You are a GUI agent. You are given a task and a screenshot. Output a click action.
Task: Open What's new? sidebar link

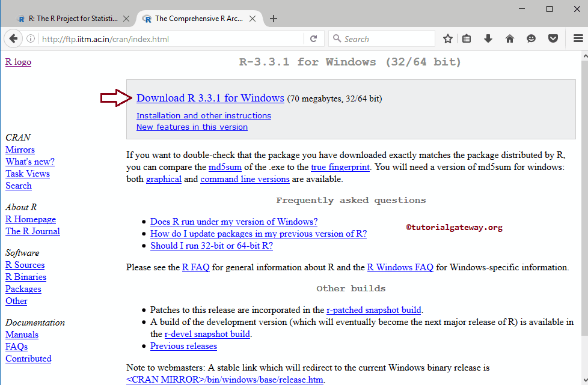click(x=30, y=162)
